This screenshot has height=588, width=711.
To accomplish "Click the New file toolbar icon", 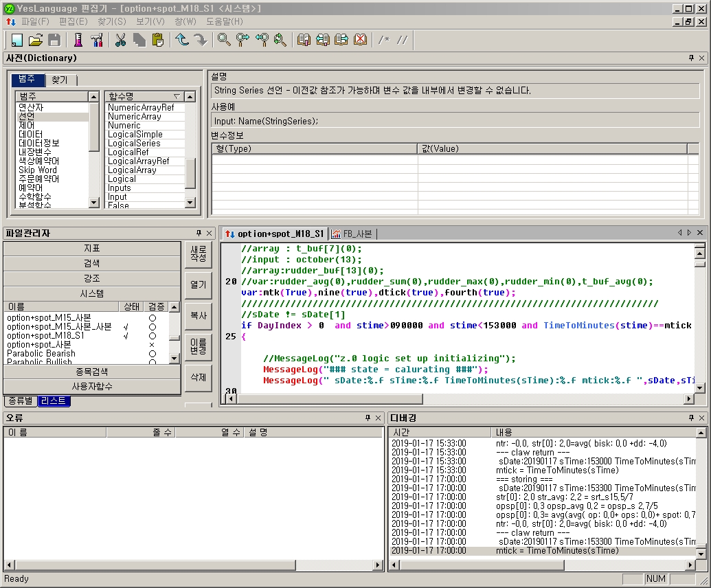I will coord(17,40).
